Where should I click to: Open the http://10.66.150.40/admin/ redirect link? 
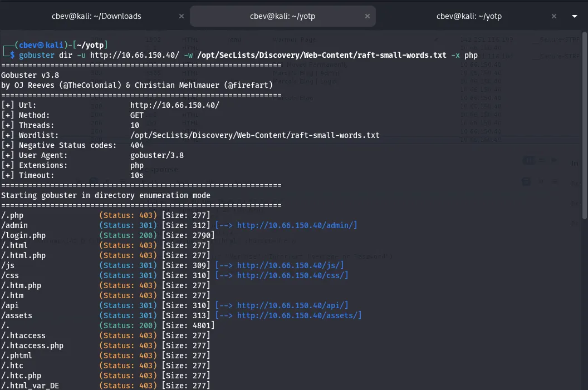[297, 225]
